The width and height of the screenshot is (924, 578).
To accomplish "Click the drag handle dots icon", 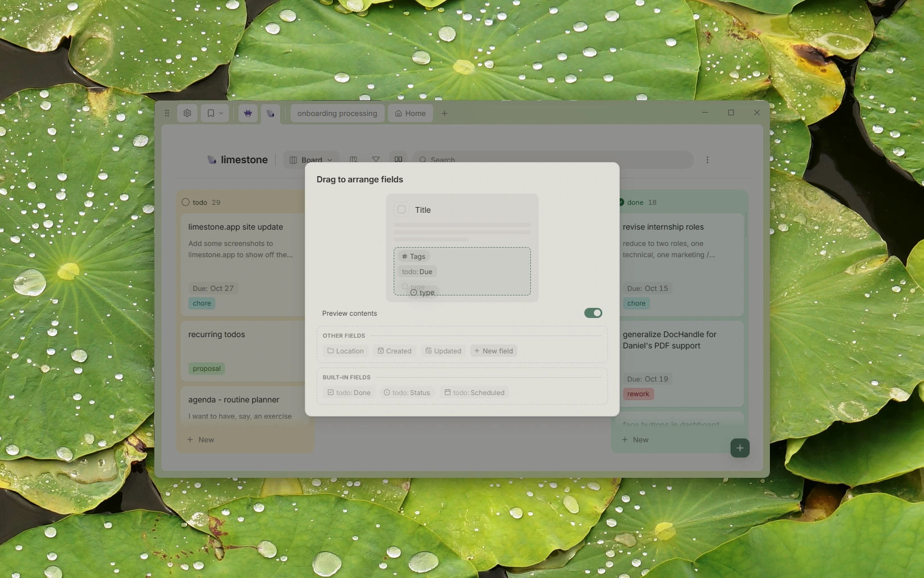I will tap(167, 113).
